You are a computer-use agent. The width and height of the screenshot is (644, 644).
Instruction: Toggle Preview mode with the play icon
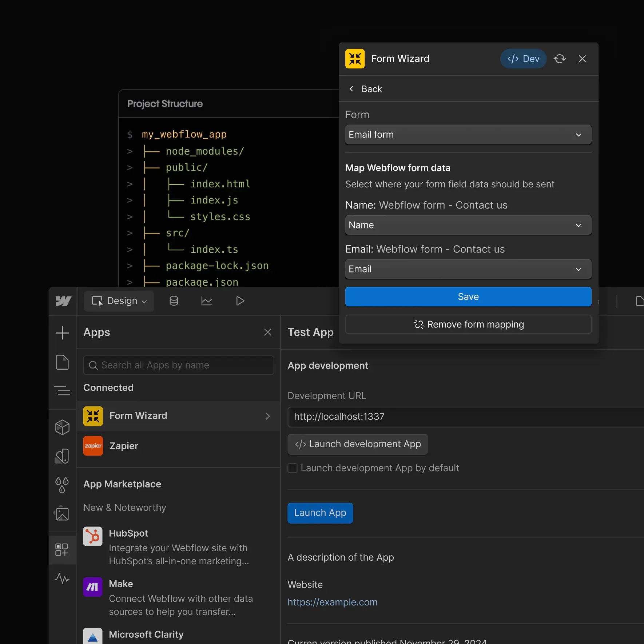[x=239, y=301]
